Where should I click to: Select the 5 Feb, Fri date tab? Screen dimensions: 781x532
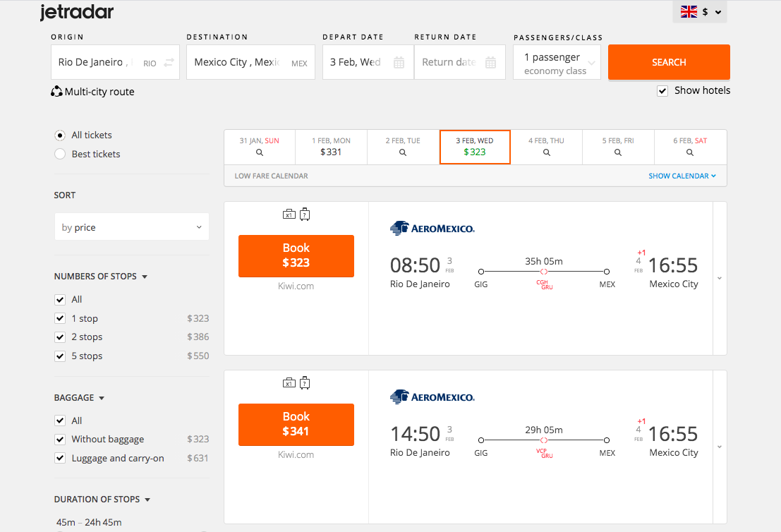tap(618, 147)
